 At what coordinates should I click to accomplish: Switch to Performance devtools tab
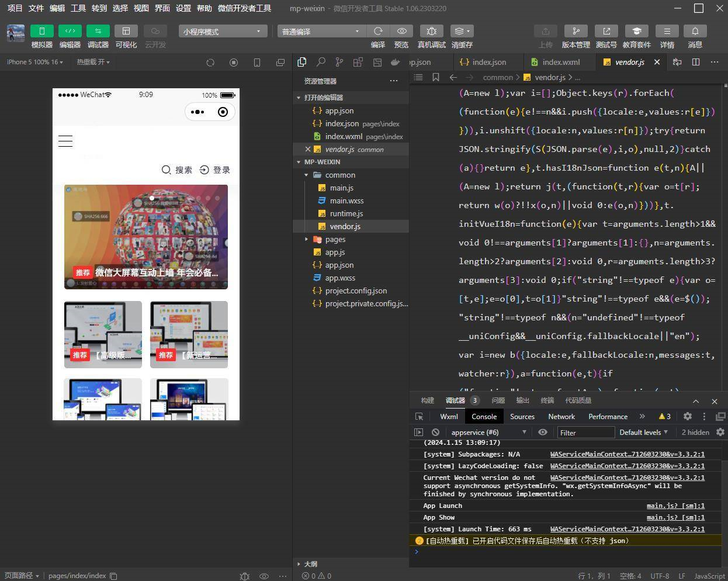coord(608,416)
